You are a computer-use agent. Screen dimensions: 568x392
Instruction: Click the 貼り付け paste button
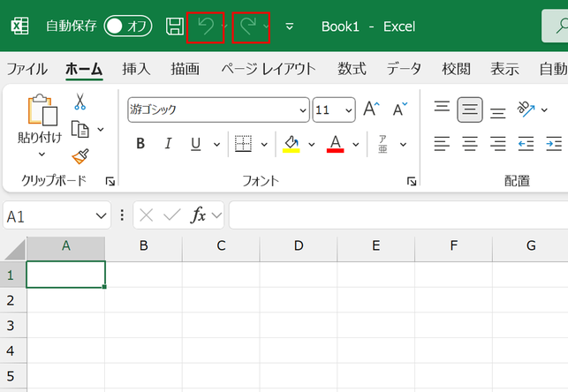40,125
